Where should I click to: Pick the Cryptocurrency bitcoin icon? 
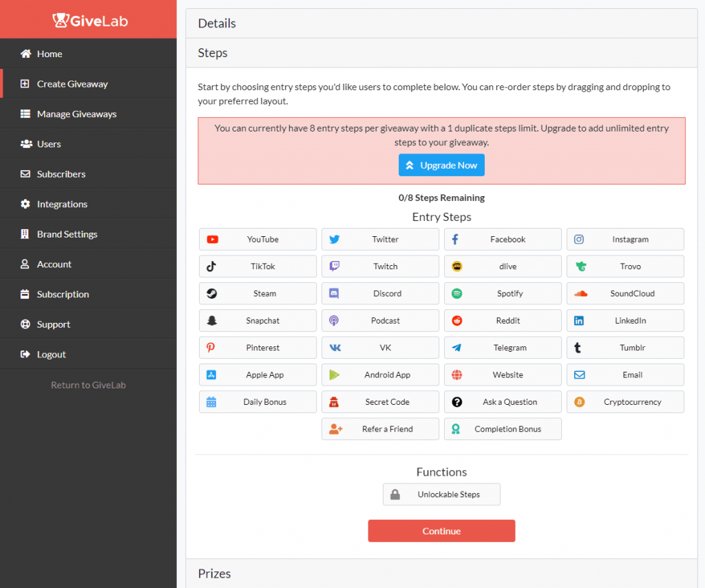[580, 402]
